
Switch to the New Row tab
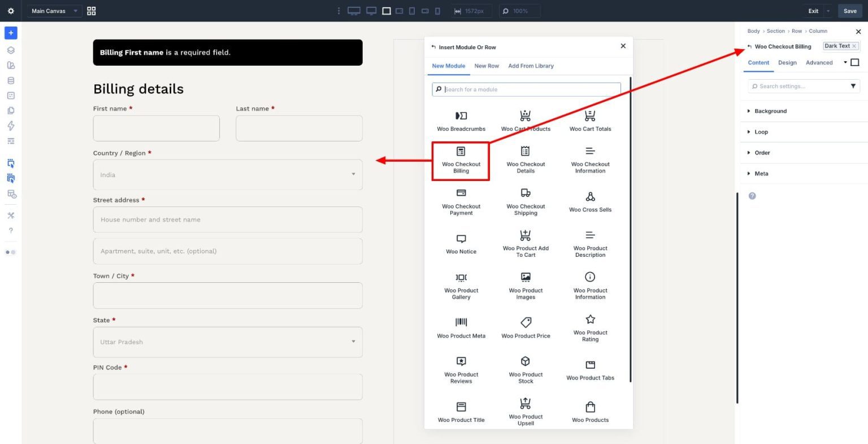coord(487,66)
